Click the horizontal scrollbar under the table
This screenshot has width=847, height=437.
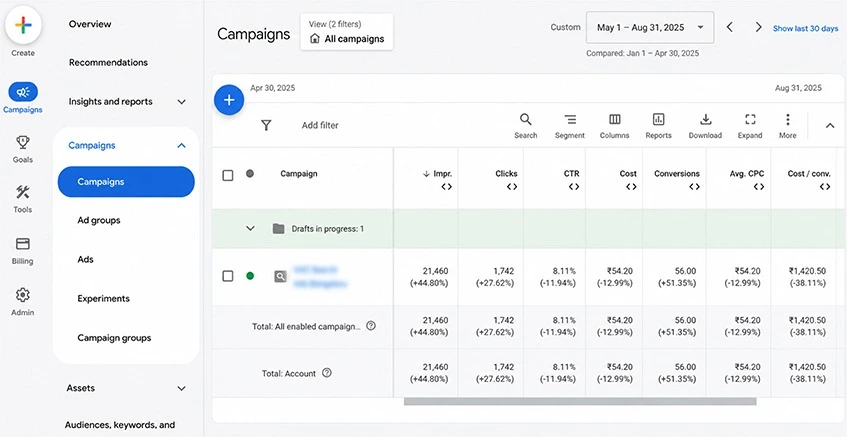pyautogui.click(x=580, y=401)
